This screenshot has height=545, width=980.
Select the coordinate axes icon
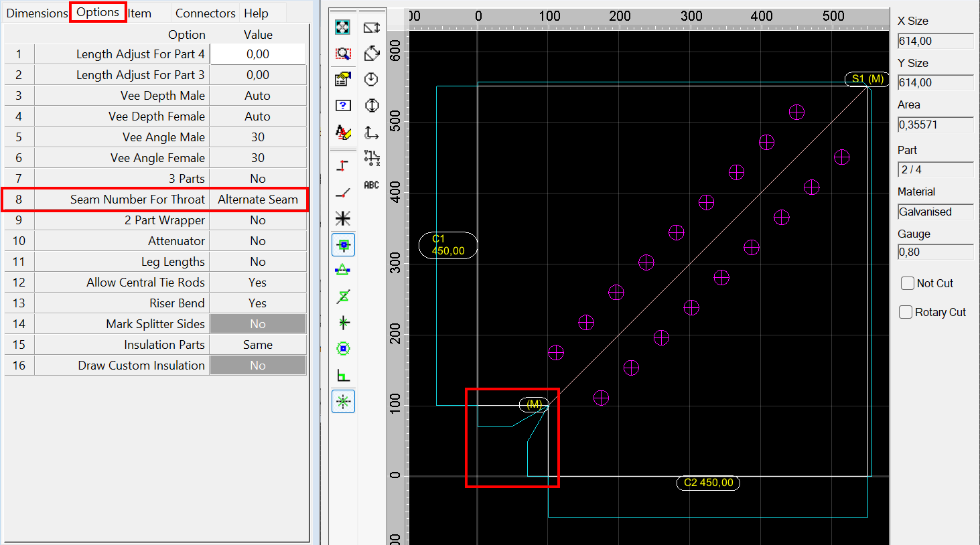[371, 133]
